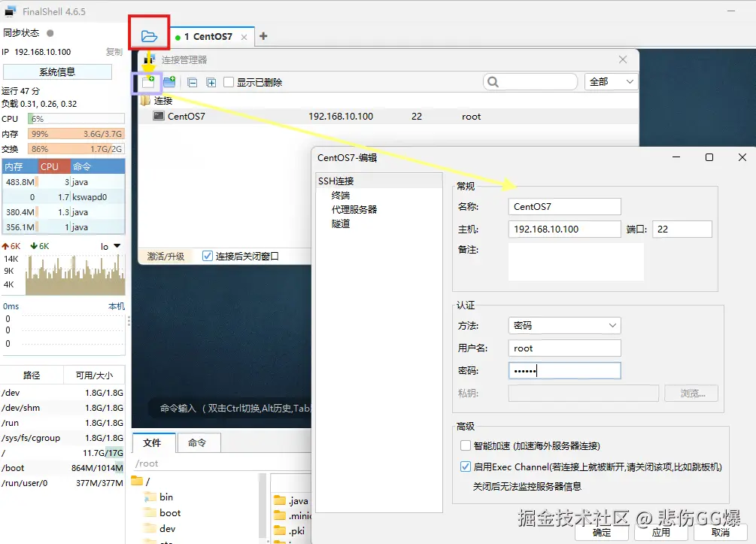Switch to the 命令 tab at bottom

click(198, 442)
